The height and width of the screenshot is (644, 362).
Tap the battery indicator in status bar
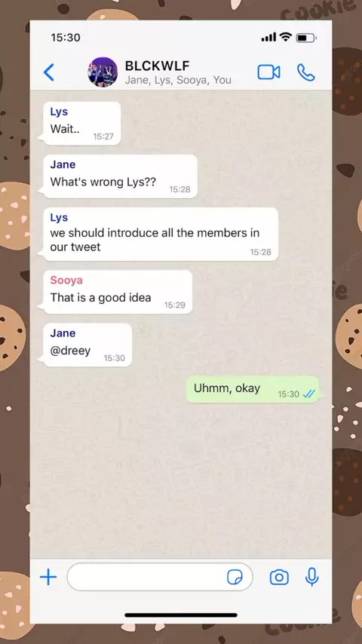coord(306,38)
